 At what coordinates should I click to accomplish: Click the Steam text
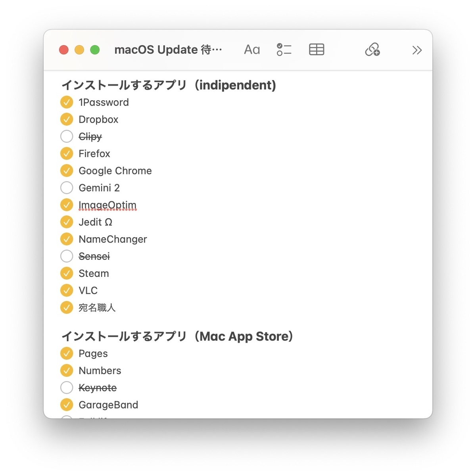pos(94,273)
